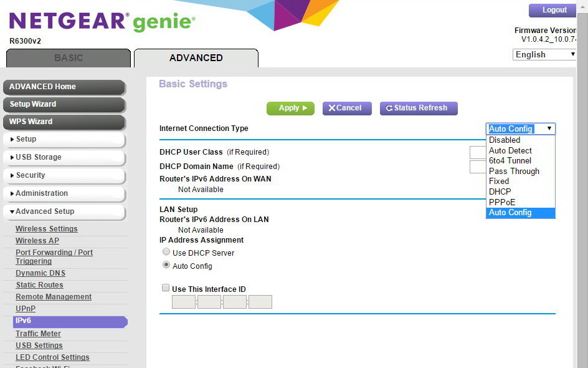Image resolution: width=588 pixels, height=368 pixels.
Task: Choose PPPoE in the connection type list
Action: [x=502, y=202]
